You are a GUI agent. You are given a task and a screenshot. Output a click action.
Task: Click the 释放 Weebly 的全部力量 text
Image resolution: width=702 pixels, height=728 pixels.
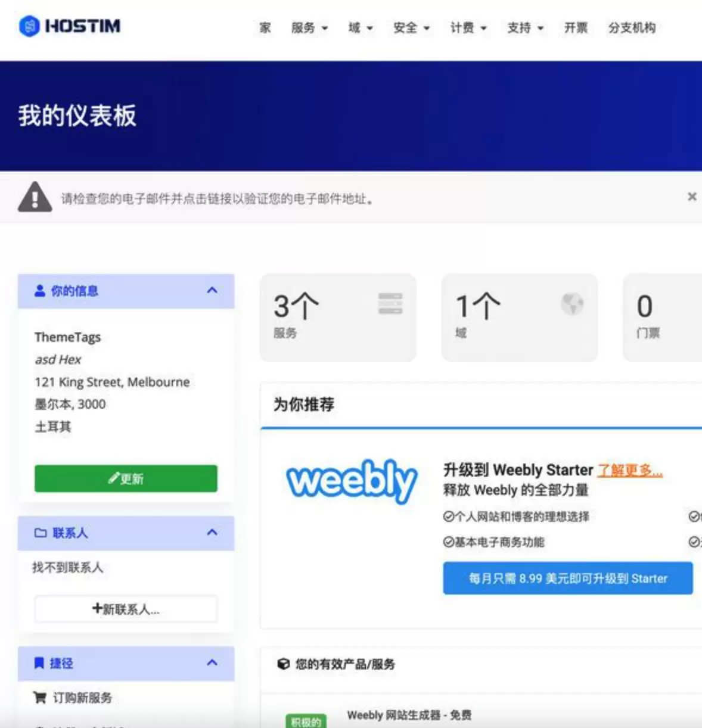516,490
